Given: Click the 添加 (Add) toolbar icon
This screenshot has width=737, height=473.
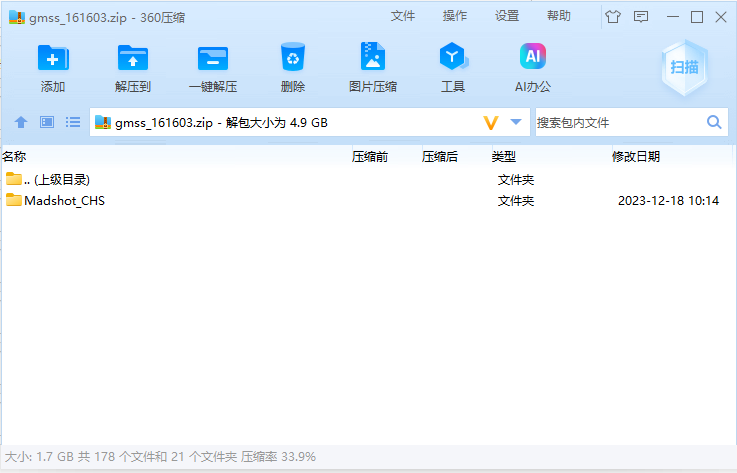Looking at the screenshot, I should (x=53, y=58).
